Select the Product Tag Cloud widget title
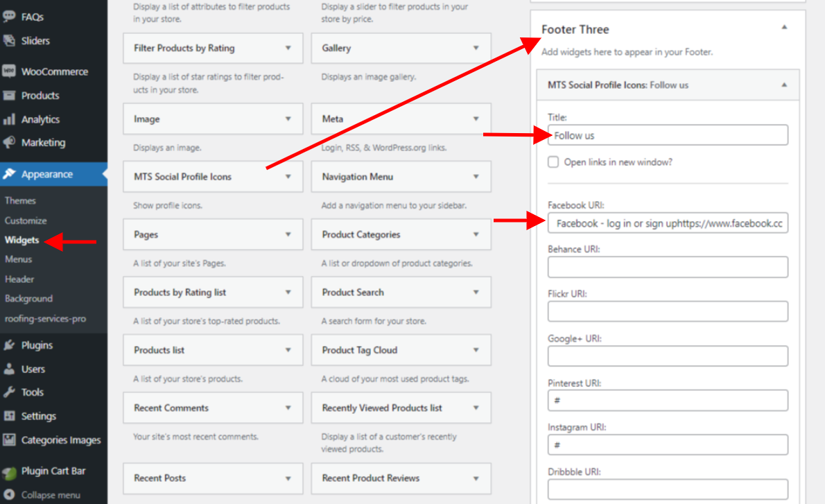Image resolution: width=825 pixels, height=504 pixels. pos(360,350)
